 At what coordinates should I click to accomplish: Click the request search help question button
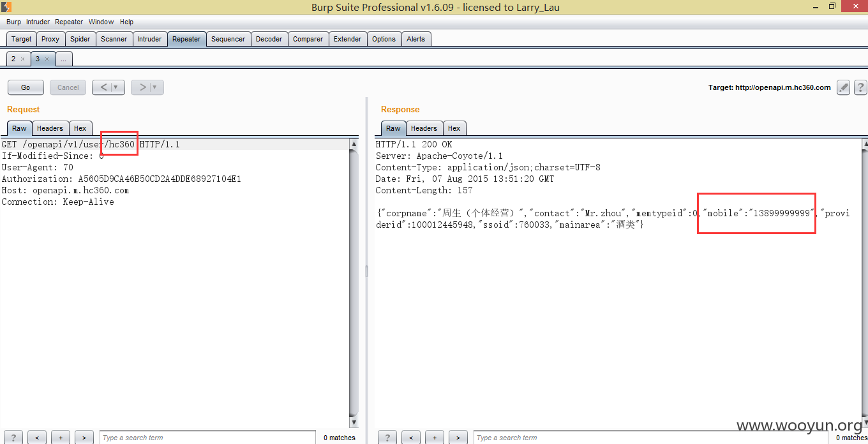pyautogui.click(x=13, y=438)
